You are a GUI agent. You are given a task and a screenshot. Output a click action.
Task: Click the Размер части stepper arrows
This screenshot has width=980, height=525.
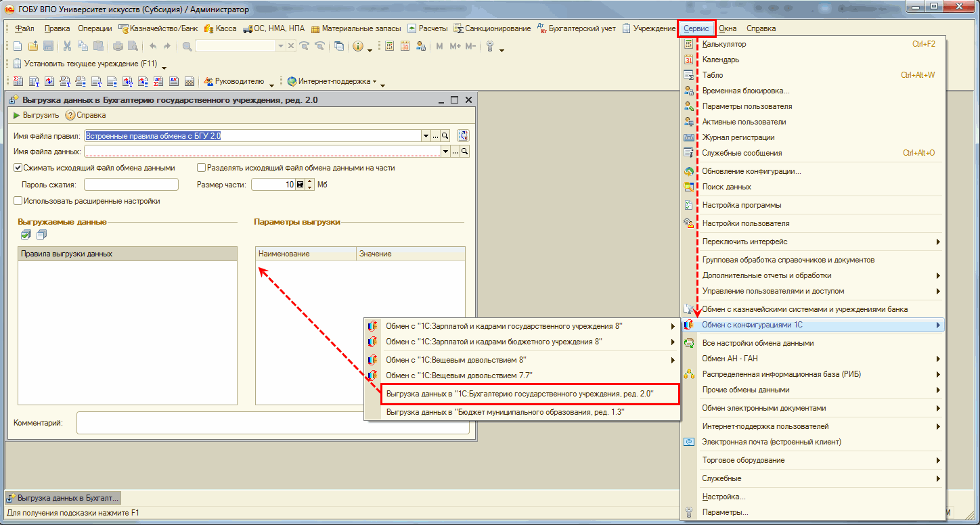(x=310, y=184)
